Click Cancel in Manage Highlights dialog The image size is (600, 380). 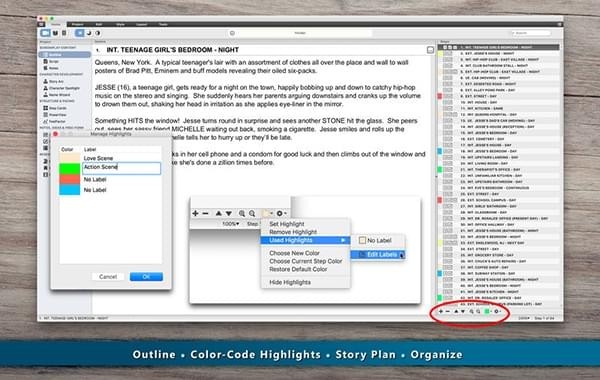click(108, 277)
